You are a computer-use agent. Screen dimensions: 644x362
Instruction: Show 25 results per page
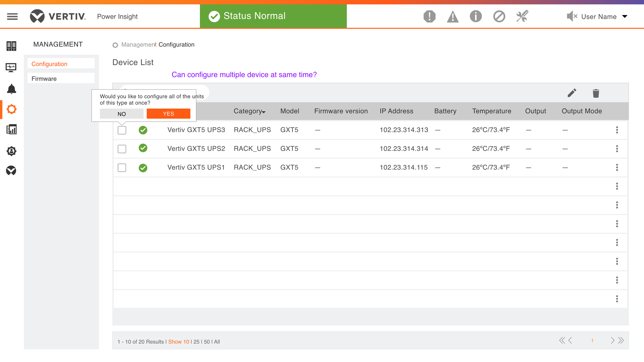coord(196,342)
